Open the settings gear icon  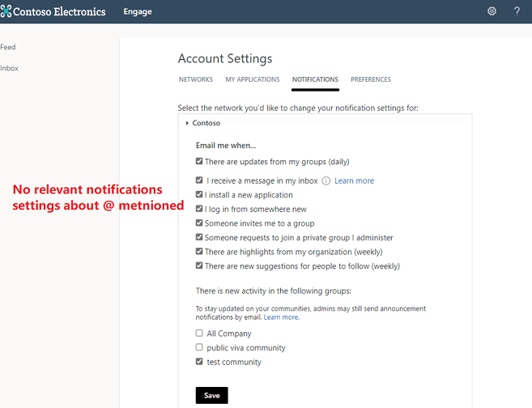click(x=492, y=11)
